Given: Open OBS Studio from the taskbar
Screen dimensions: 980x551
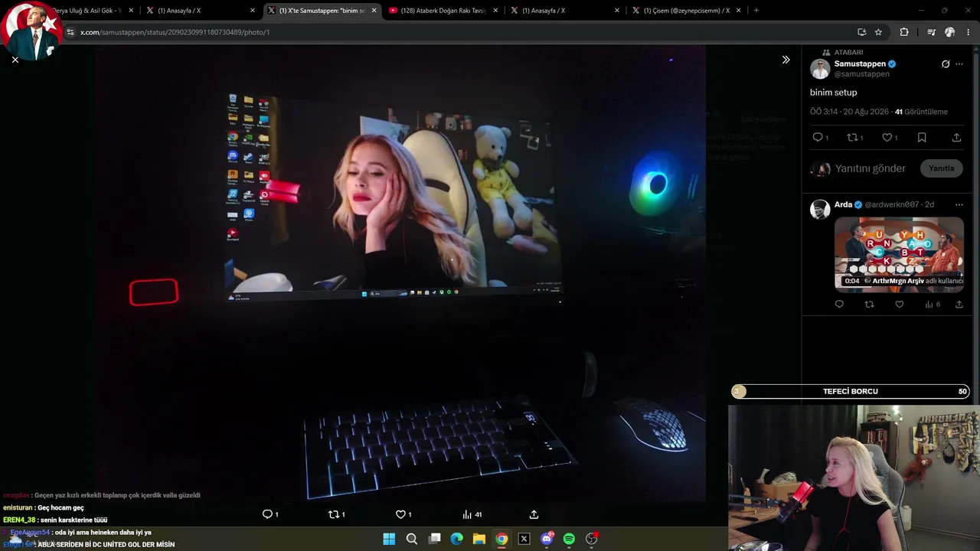Looking at the screenshot, I should pyautogui.click(x=592, y=539).
